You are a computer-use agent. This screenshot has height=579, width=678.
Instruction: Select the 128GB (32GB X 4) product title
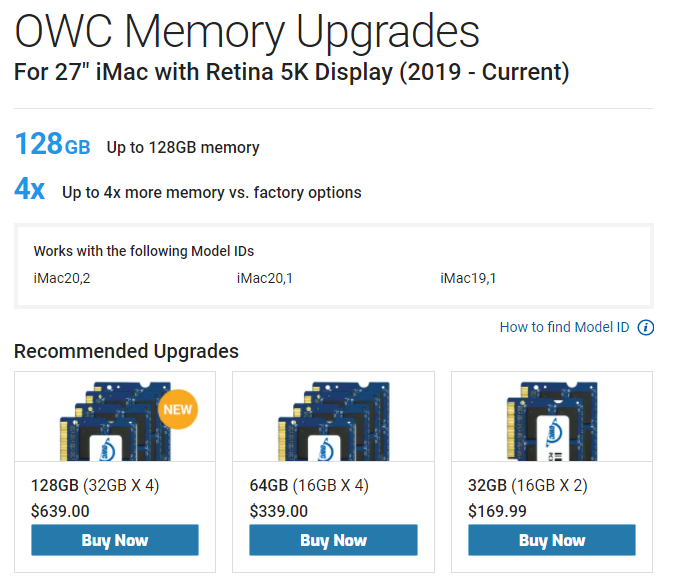95,487
